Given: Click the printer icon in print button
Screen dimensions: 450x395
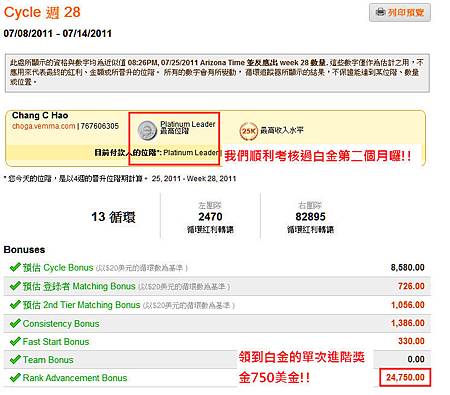Looking at the screenshot, I should click(380, 12).
